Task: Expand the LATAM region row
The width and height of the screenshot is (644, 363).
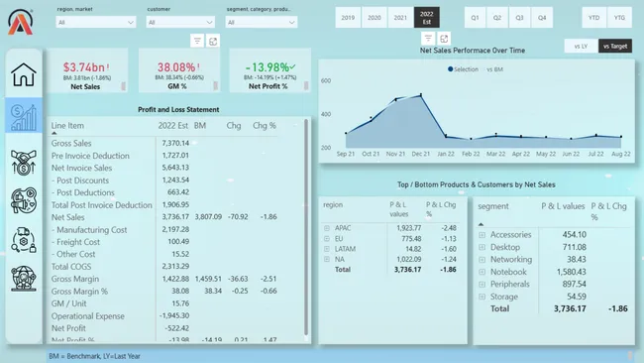Action: tap(327, 249)
